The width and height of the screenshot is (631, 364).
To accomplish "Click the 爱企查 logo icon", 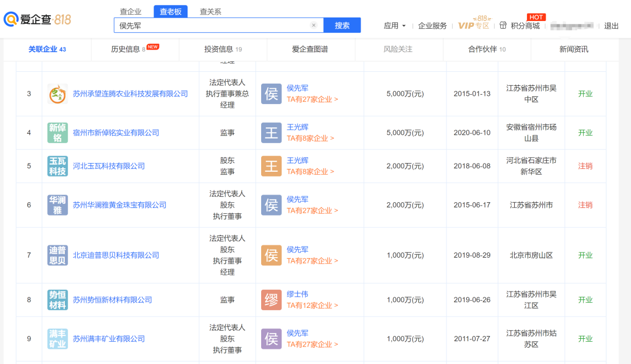I will [12, 20].
